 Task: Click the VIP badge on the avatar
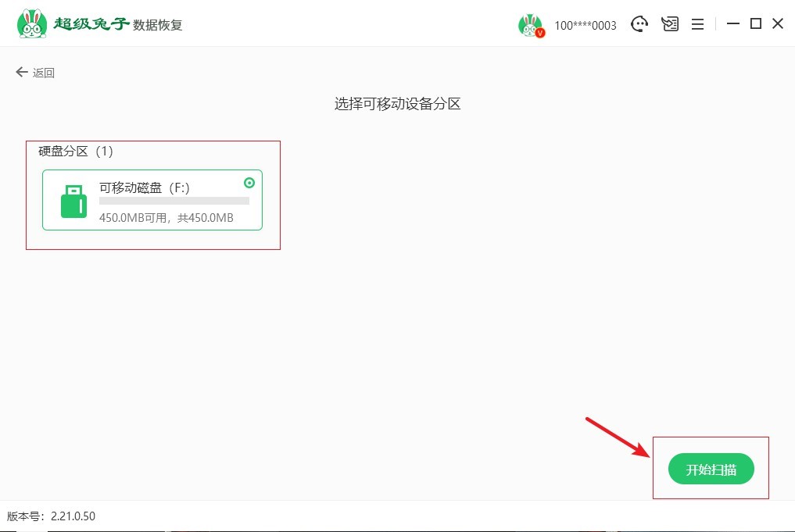tap(540, 33)
